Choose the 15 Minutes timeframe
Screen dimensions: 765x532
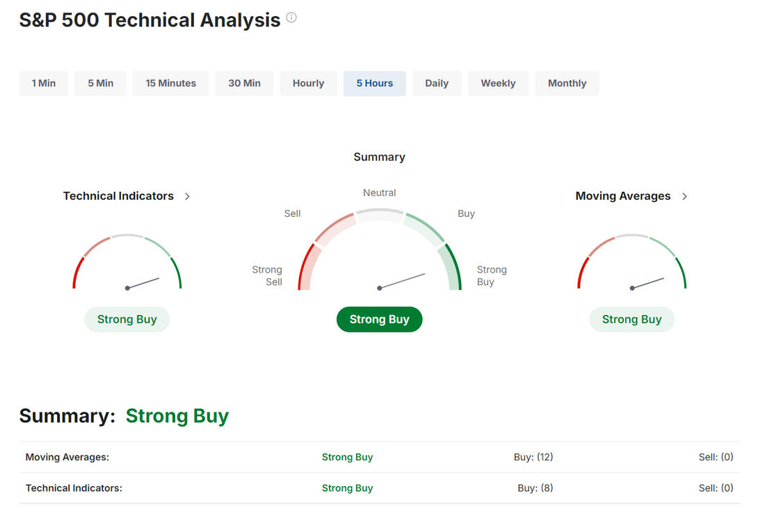pyautogui.click(x=170, y=83)
